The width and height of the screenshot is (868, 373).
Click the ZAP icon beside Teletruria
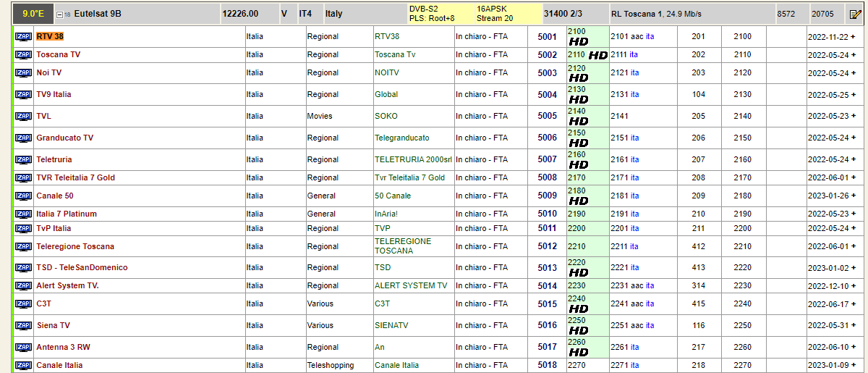coord(23,159)
